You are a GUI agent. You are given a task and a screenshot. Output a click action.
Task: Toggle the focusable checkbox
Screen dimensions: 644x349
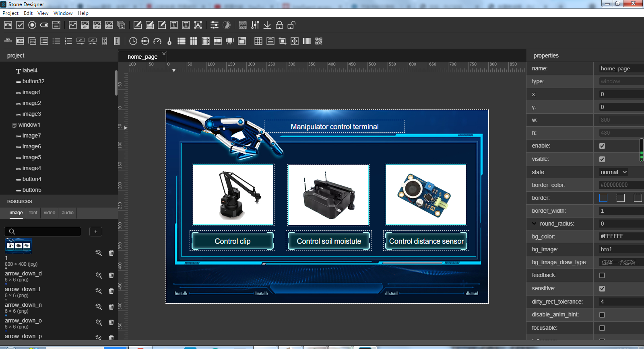(602, 328)
